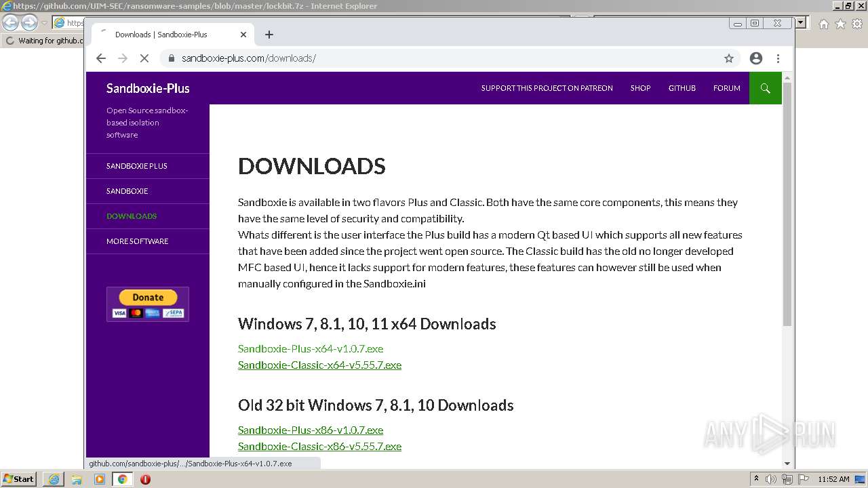Click the action center flag tray icon
The height and width of the screenshot is (488, 868).
click(802, 479)
